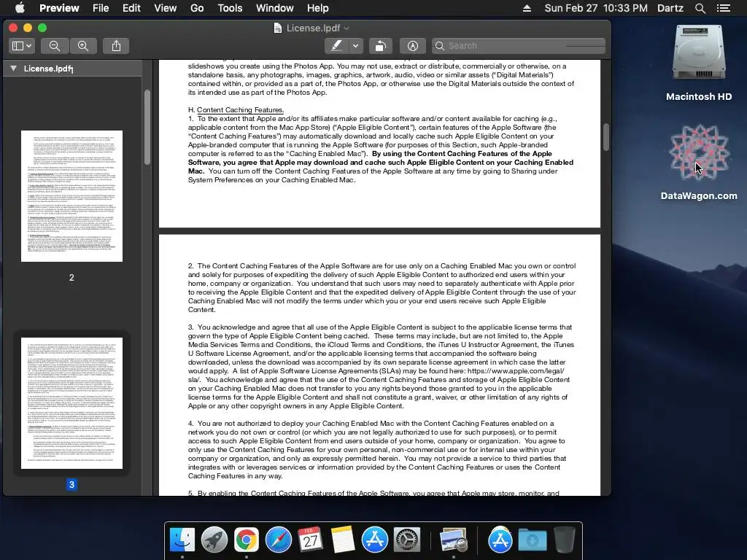The image size is (747, 560).
Task: Minimize the window with yellow button
Action: click(28, 28)
